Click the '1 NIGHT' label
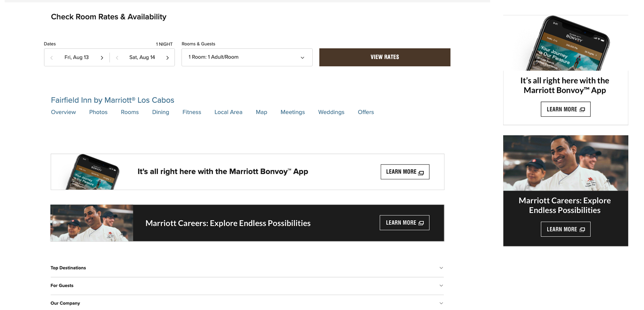The height and width of the screenshot is (310, 644). (x=164, y=44)
